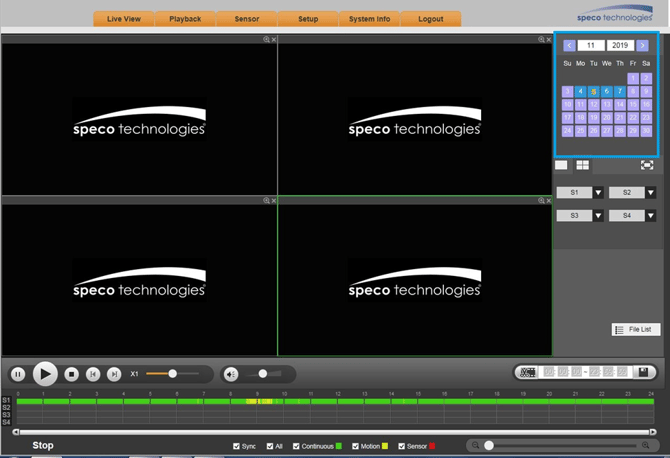Zoom the top-left video pane
The image size is (670, 458).
(x=266, y=39)
